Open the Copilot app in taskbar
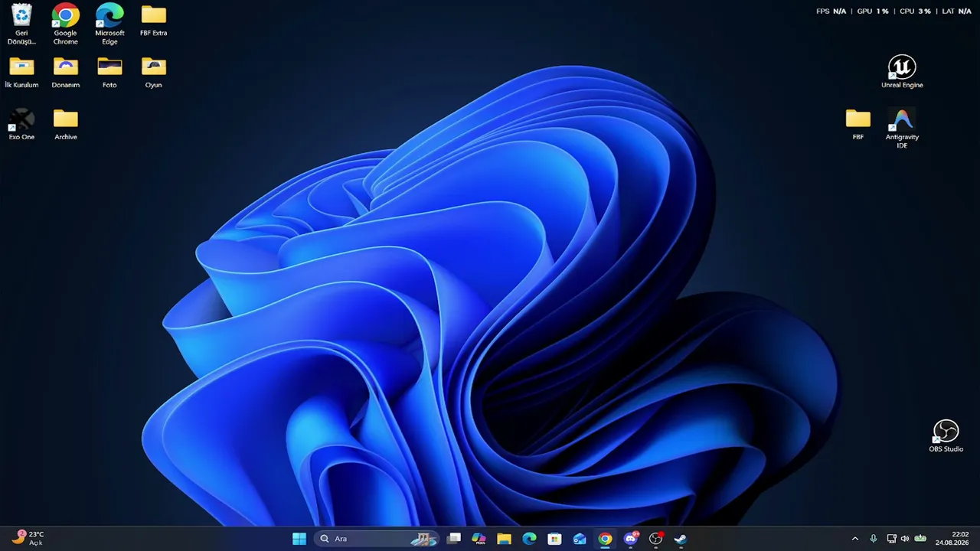980x551 pixels. (x=479, y=539)
